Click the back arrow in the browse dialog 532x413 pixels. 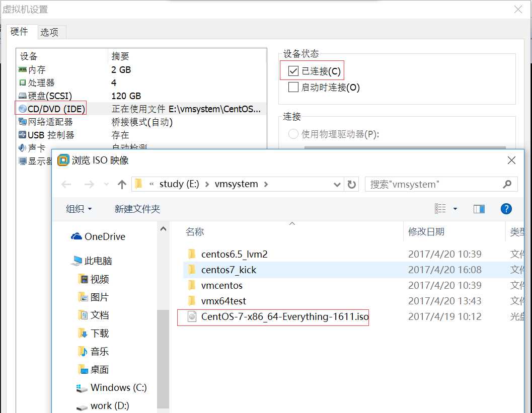pyautogui.click(x=66, y=185)
